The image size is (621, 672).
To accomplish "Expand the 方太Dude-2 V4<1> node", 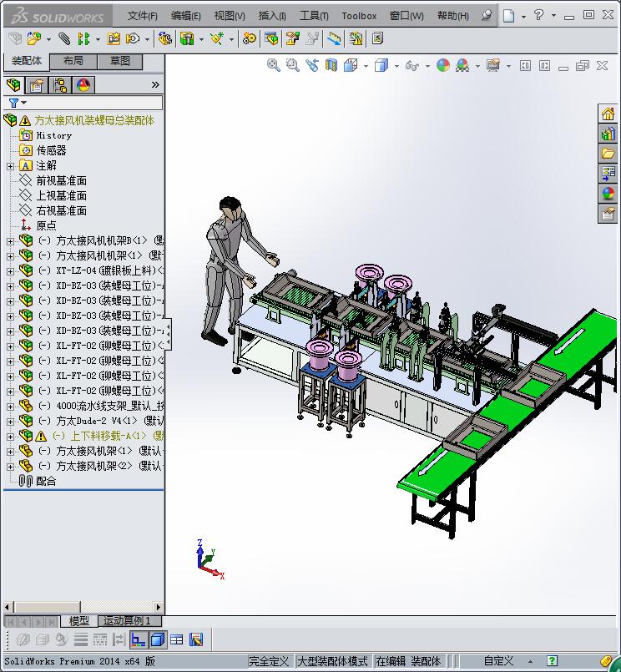I will point(10,422).
